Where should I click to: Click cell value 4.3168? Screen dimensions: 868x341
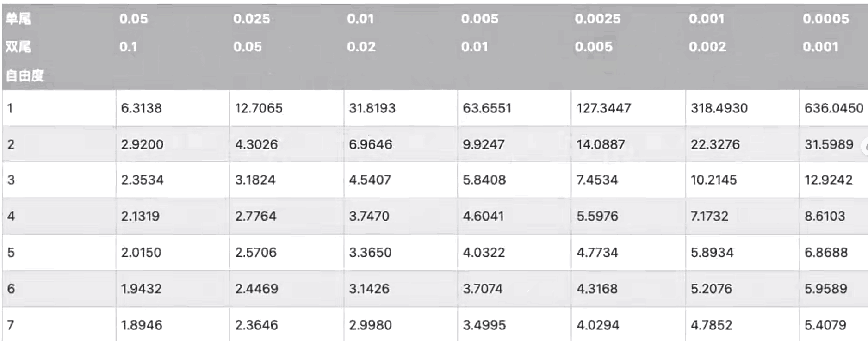(597, 289)
